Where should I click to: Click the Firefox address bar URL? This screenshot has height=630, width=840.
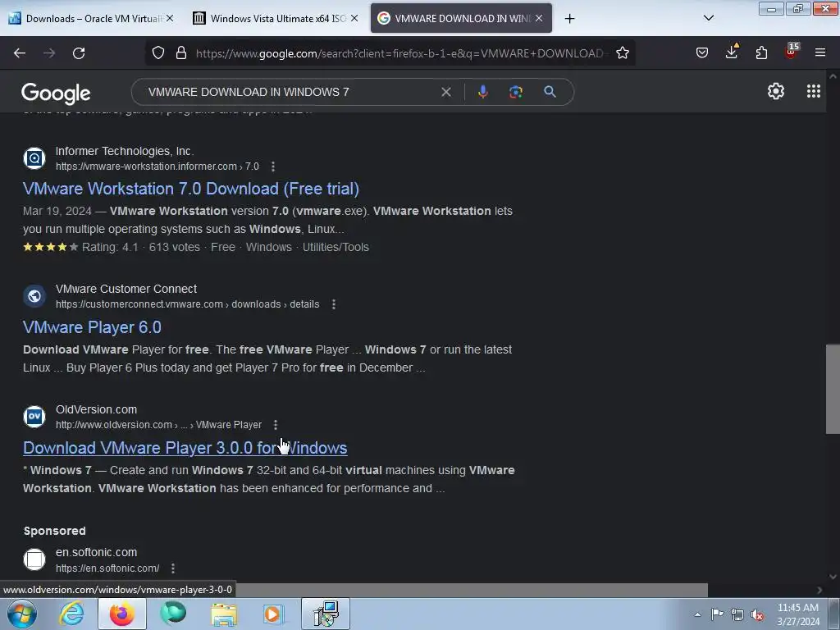(x=399, y=53)
